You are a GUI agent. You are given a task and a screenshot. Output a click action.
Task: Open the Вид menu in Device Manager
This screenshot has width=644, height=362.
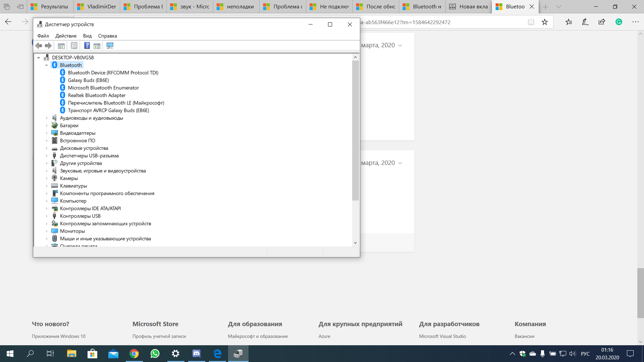point(87,35)
